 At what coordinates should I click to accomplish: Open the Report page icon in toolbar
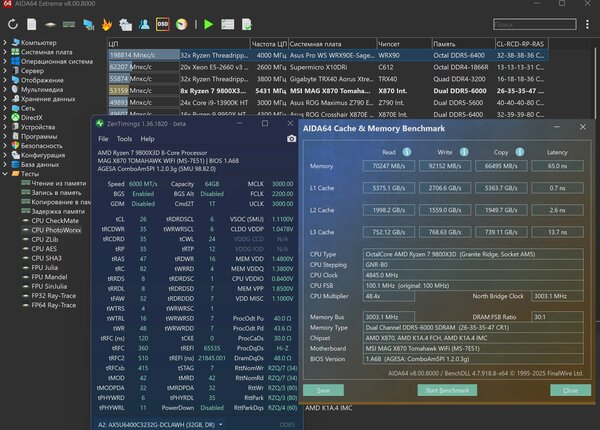click(x=32, y=24)
